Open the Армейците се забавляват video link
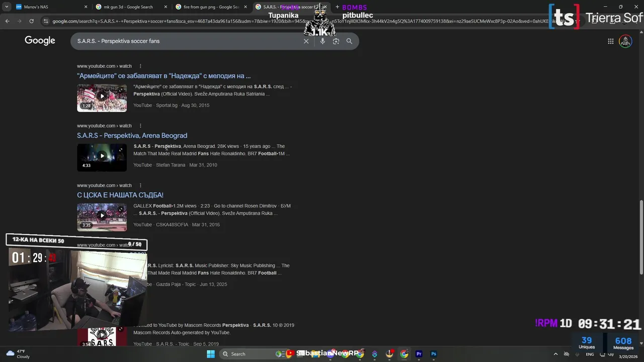This screenshot has height=362, width=644. point(164,76)
